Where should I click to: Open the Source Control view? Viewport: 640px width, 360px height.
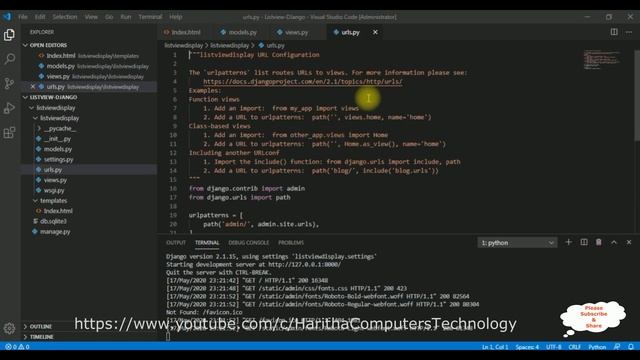tap(9, 83)
